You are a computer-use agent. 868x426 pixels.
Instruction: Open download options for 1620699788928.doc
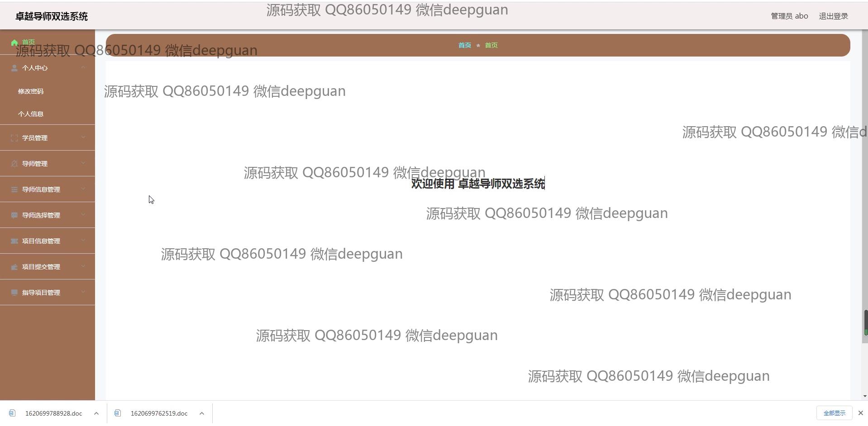96,413
